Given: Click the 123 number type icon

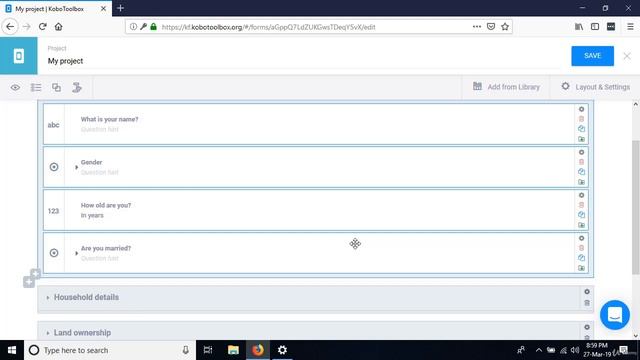Looking at the screenshot, I should pos(53,211).
